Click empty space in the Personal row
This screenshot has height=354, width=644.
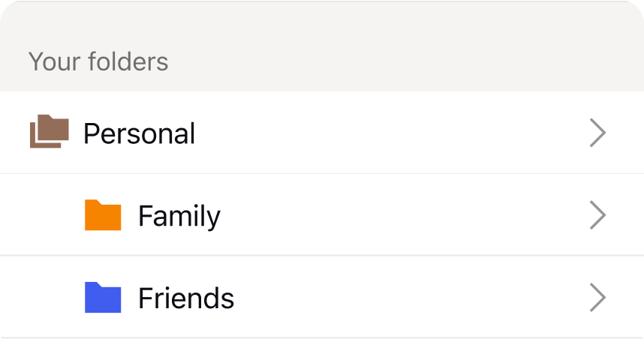tap(390, 133)
